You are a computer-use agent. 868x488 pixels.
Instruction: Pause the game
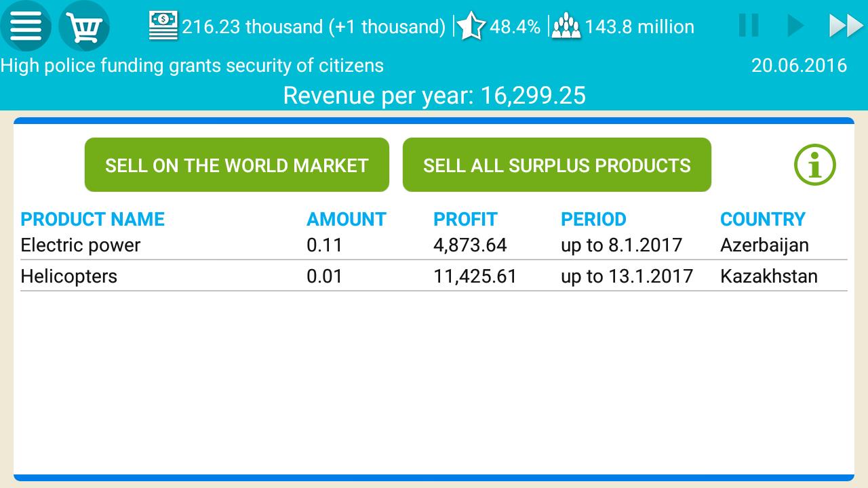click(749, 26)
